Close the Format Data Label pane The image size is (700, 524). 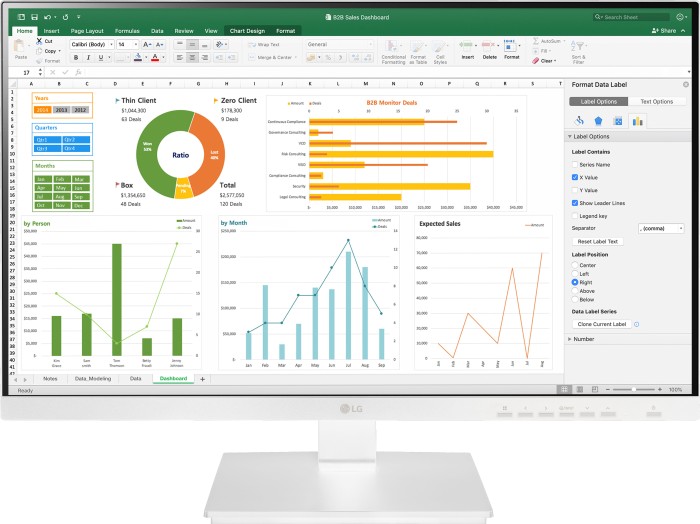(x=685, y=86)
